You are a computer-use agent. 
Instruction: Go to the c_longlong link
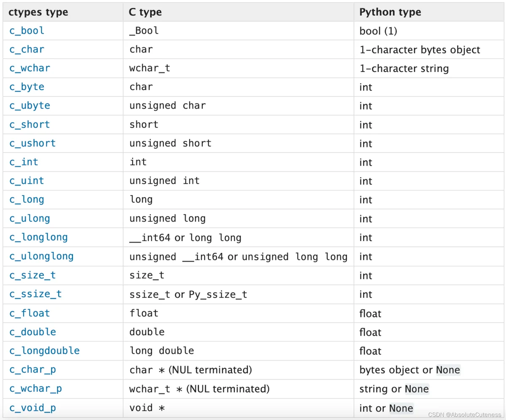[38, 237]
